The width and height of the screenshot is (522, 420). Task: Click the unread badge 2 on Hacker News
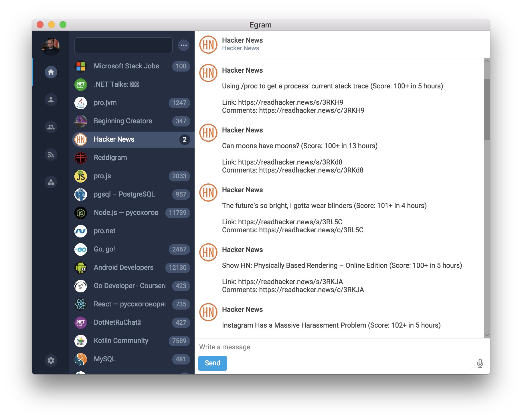click(x=185, y=139)
